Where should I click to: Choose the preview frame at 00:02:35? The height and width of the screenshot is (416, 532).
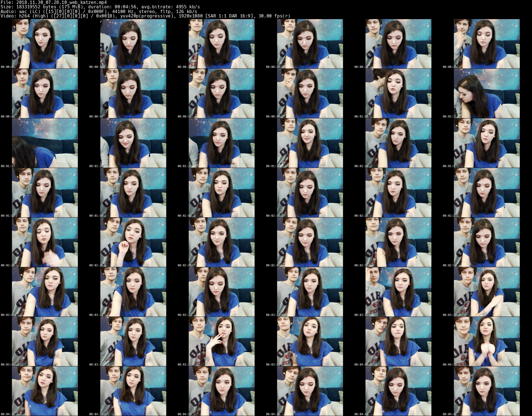pyautogui.click(x=133, y=242)
